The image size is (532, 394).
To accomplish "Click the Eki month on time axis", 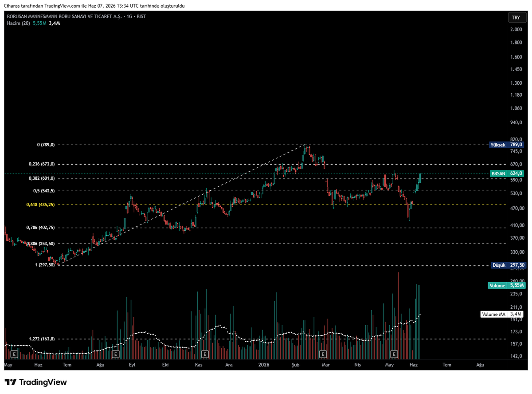I will (165, 365).
